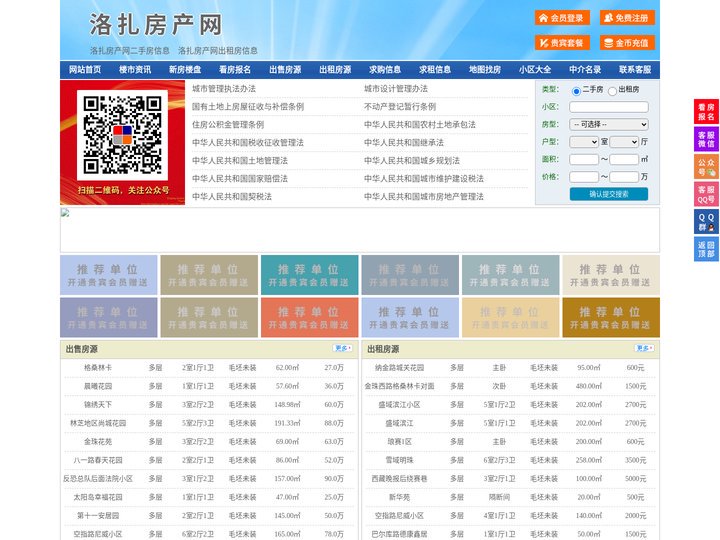Go back to top via 返回顶部
The image size is (720, 540).
tap(706, 249)
